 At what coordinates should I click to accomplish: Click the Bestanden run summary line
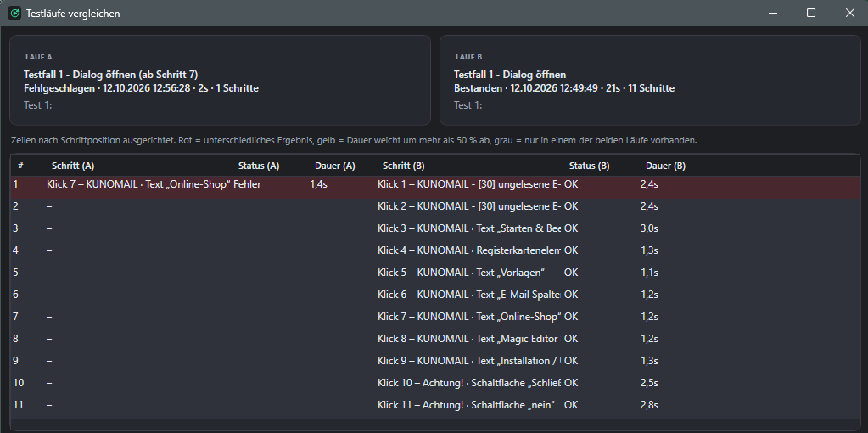pos(564,88)
